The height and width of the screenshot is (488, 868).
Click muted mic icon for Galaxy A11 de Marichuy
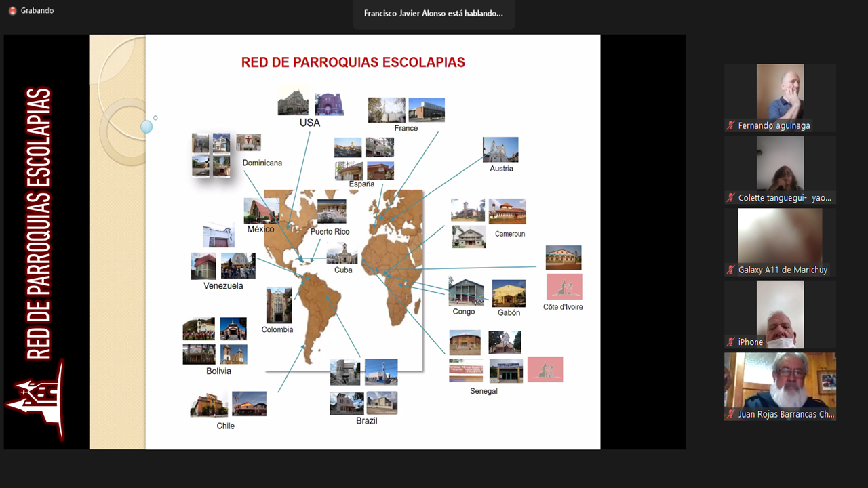[730, 270]
